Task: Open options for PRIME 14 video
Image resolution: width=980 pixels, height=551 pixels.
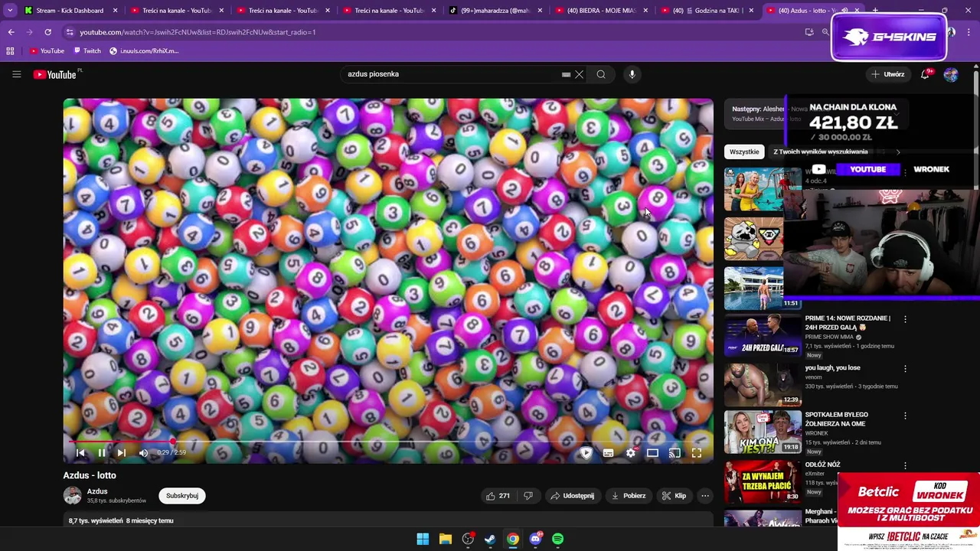Action: click(905, 319)
